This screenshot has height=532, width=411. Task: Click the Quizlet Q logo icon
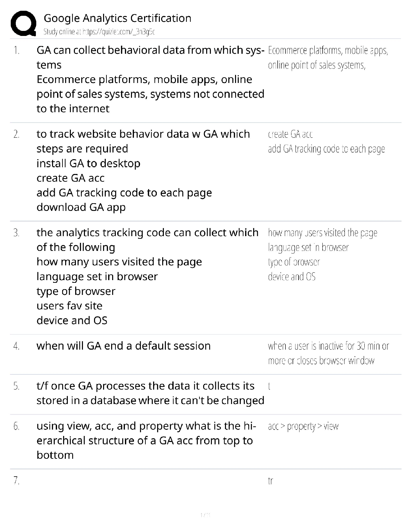(24, 23)
